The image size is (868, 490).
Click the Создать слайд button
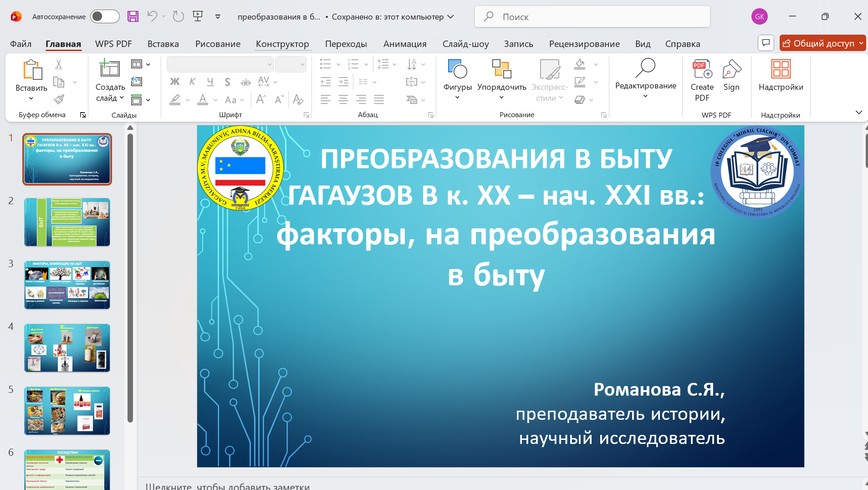tap(110, 69)
